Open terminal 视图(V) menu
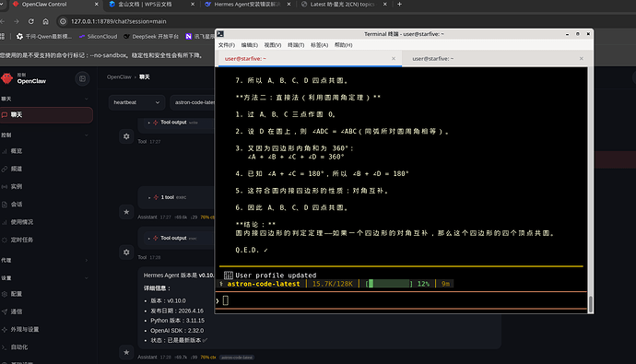Screen dimensions: 636x364 coord(273,45)
